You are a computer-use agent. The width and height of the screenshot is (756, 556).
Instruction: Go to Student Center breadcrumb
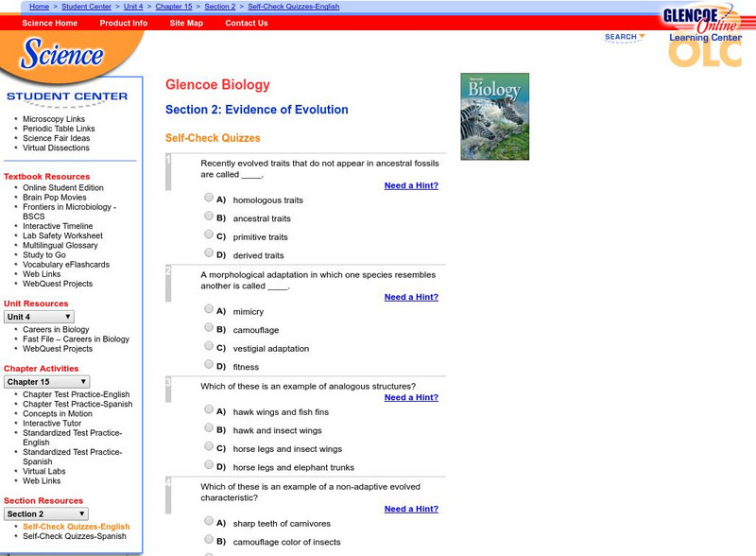pos(86,7)
